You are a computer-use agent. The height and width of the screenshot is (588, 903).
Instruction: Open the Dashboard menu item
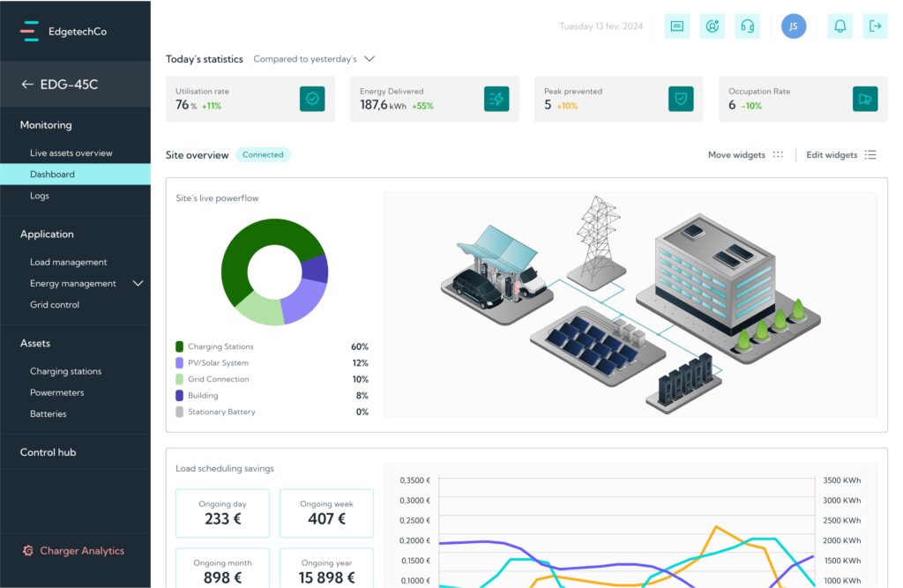(52, 175)
